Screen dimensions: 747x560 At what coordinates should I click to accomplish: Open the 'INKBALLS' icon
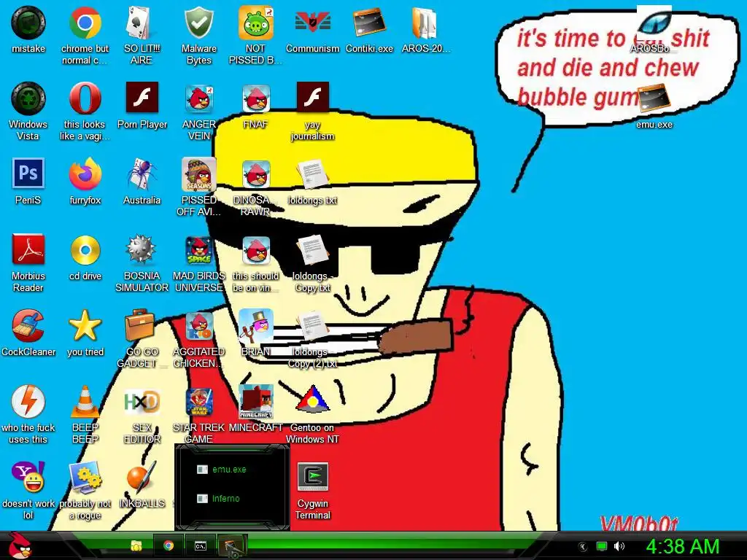(x=142, y=477)
